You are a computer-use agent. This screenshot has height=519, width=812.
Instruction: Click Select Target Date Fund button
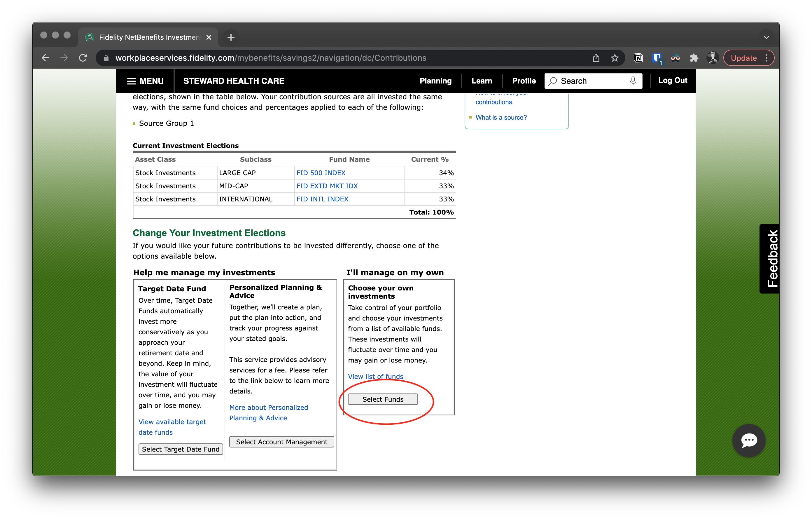(181, 449)
